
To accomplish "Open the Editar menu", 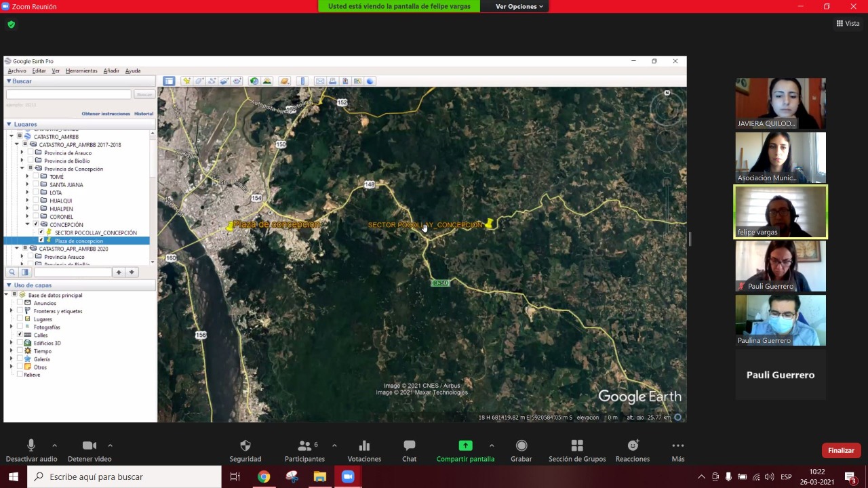I will click(x=39, y=71).
